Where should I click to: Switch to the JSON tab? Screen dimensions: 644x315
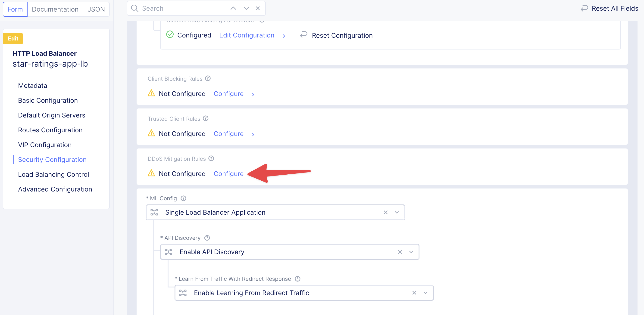[96, 9]
